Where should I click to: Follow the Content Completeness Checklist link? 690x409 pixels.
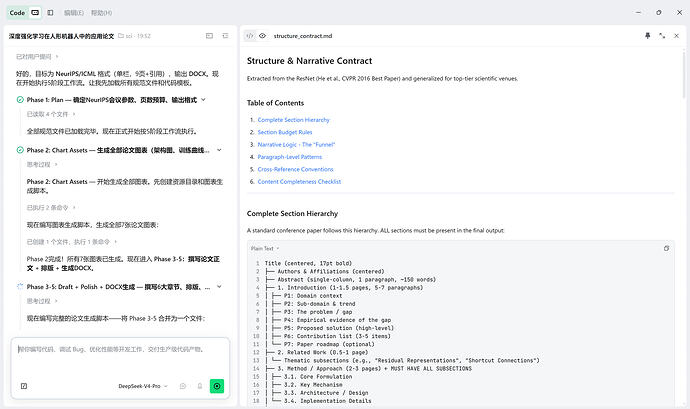299,181
